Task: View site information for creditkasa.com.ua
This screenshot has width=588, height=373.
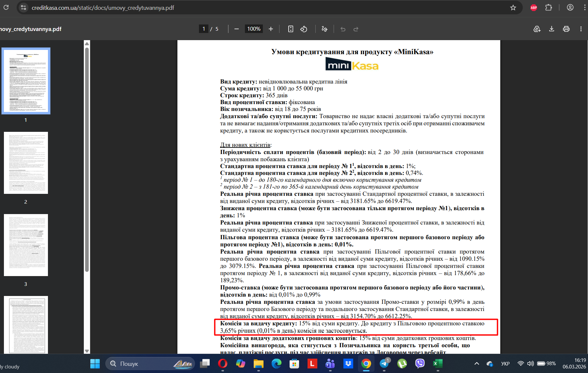Action: 23,8
